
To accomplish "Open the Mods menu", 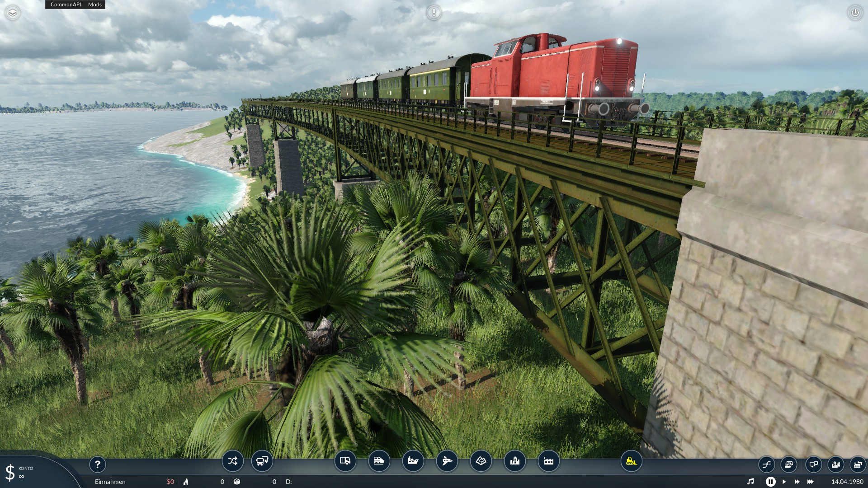I will tap(95, 5).
